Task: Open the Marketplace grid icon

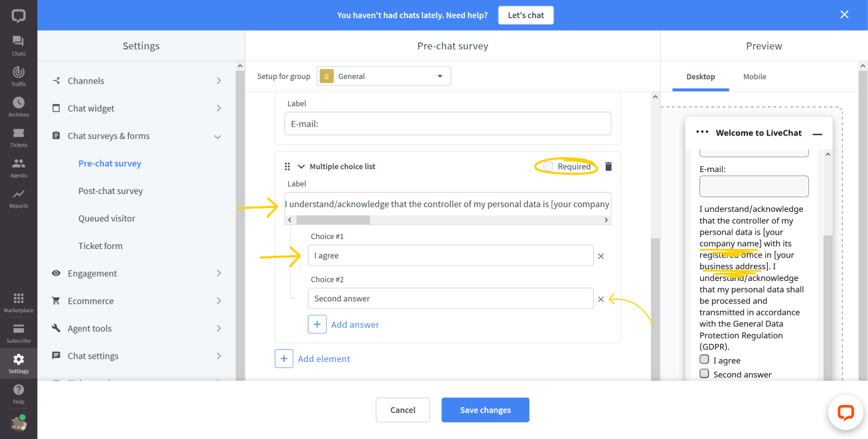Action: coord(19,302)
